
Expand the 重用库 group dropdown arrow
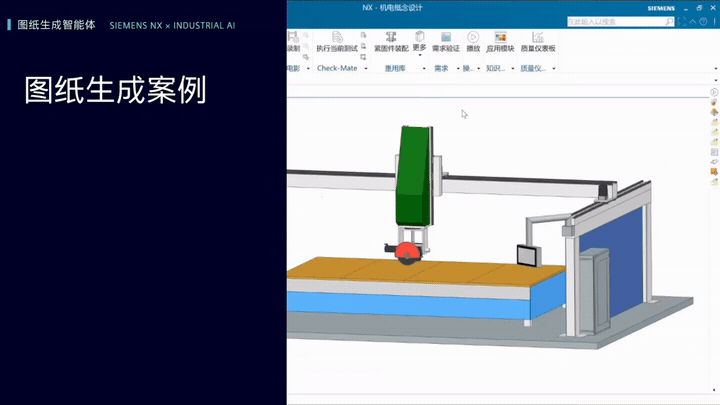click(x=424, y=69)
